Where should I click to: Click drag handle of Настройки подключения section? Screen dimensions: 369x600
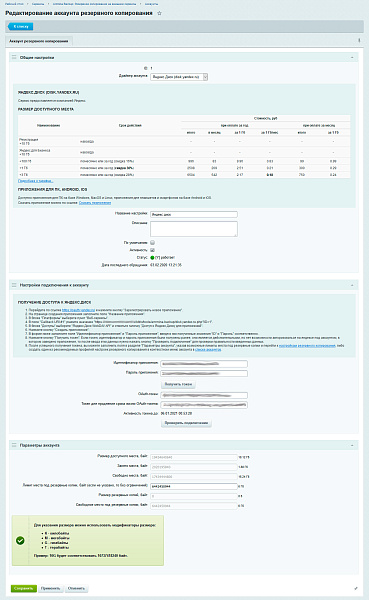[14, 285]
